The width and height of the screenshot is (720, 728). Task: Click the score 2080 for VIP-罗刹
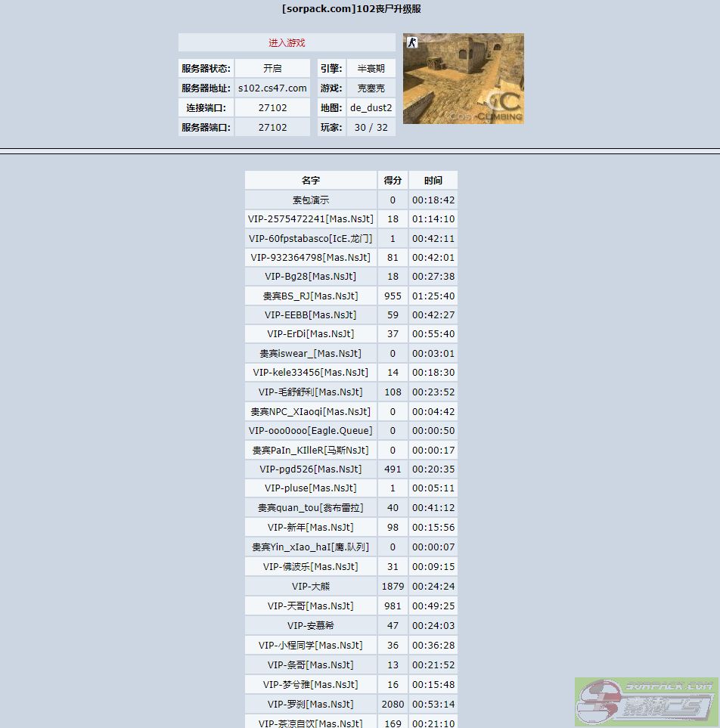click(393, 704)
